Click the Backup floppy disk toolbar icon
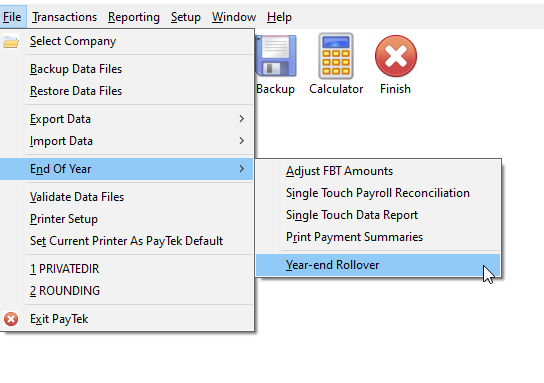Viewport: 544px width, 383px height. pyautogui.click(x=276, y=56)
